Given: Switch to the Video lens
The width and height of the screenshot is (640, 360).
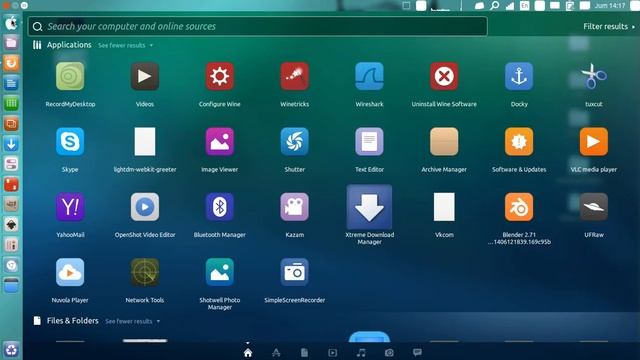Looking at the screenshot, I should coord(333,353).
